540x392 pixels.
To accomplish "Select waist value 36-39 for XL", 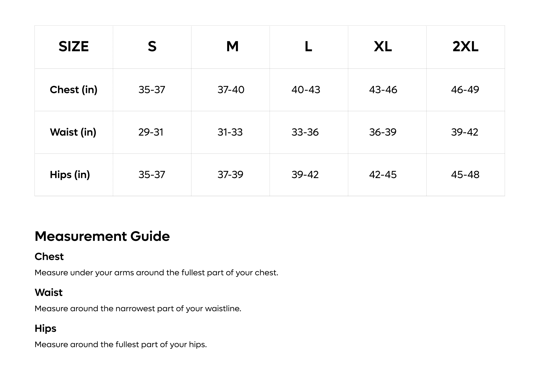I will tap(383, 132).
